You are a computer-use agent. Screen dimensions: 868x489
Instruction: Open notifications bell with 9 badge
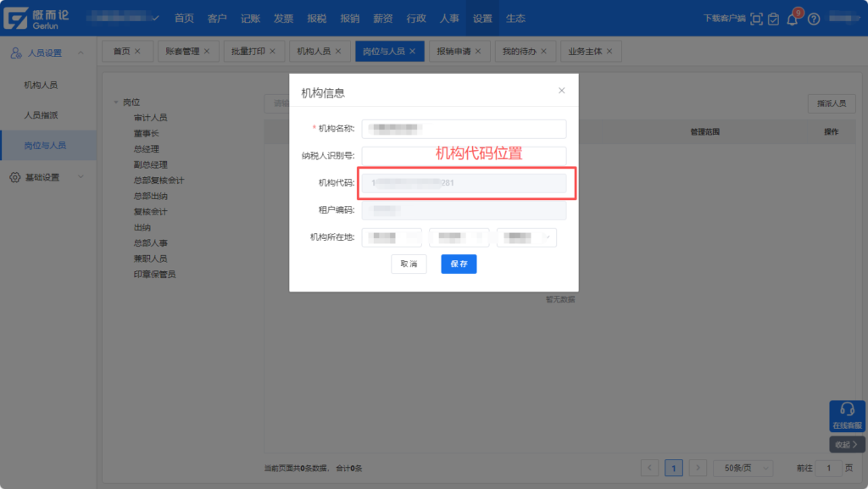coord(793,19)
